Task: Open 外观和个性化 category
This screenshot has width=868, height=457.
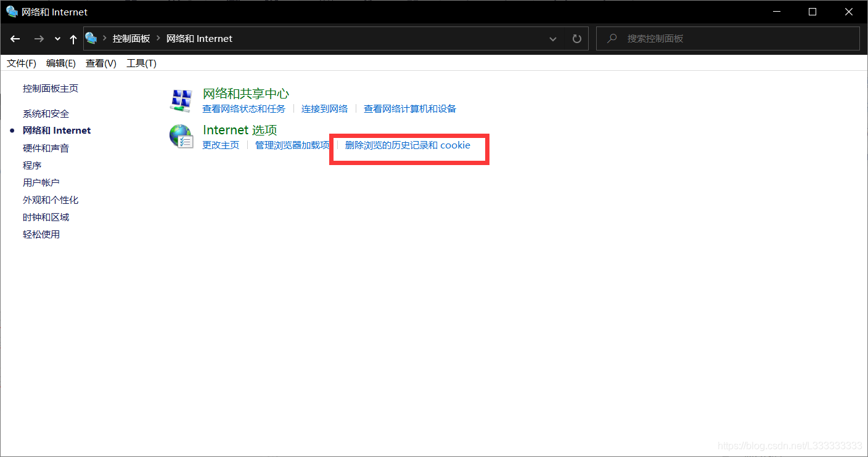Action: coord(51,200)
